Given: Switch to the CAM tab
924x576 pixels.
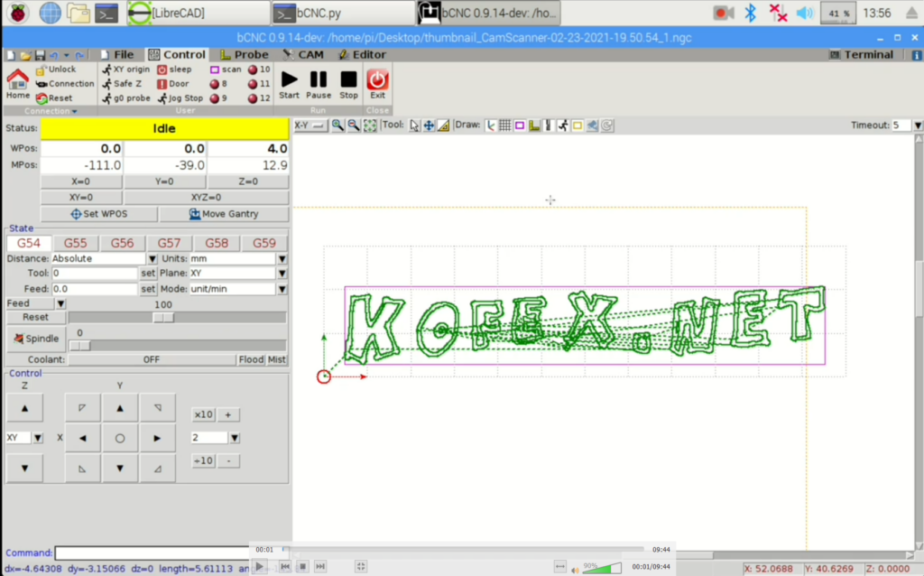Looking at the screenshot, I should 303,54.
